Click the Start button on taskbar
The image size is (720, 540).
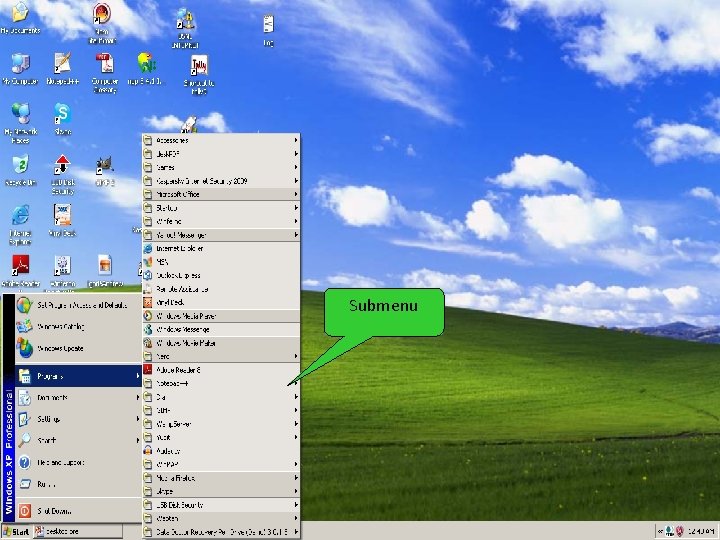point(16,532)
